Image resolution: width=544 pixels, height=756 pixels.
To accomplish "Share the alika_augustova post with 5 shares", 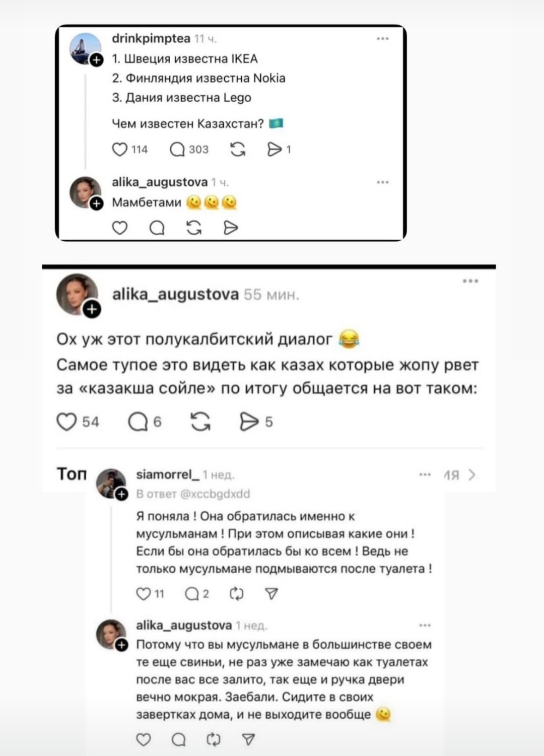I will [249, 422].
